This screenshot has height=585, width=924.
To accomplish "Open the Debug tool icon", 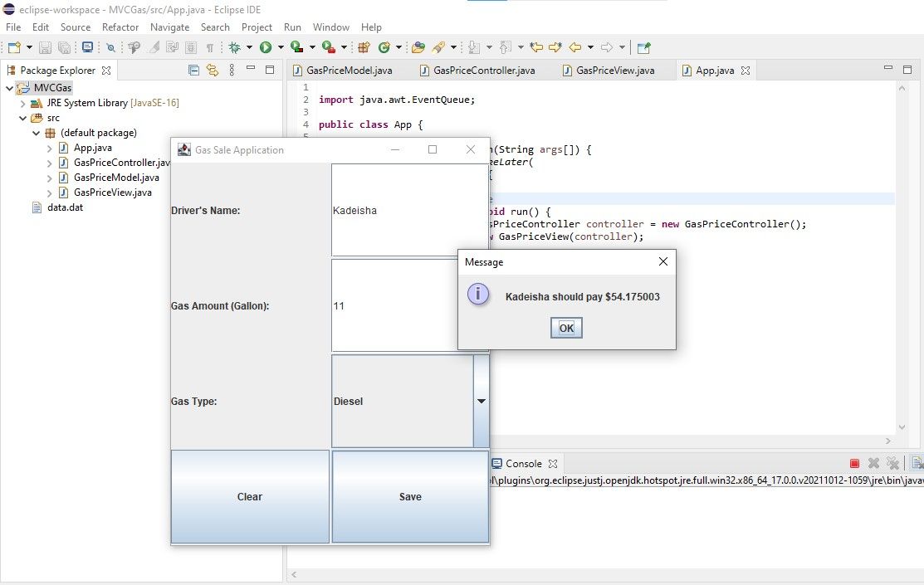I will point(236,47).
